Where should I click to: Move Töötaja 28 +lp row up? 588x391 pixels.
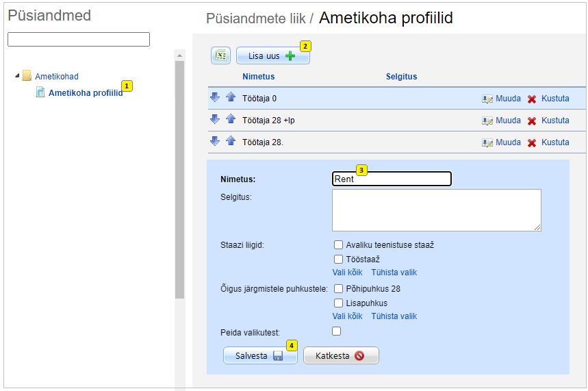(231, 120)
